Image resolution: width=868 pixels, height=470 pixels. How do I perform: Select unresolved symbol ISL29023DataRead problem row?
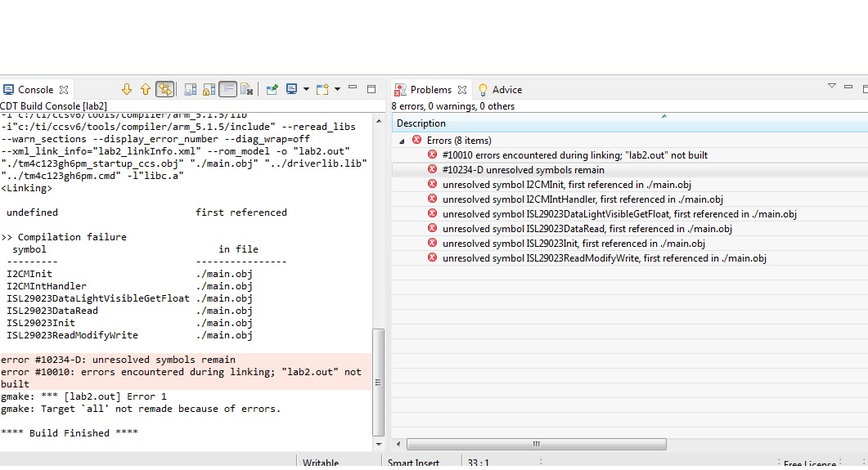pos(629,228)
